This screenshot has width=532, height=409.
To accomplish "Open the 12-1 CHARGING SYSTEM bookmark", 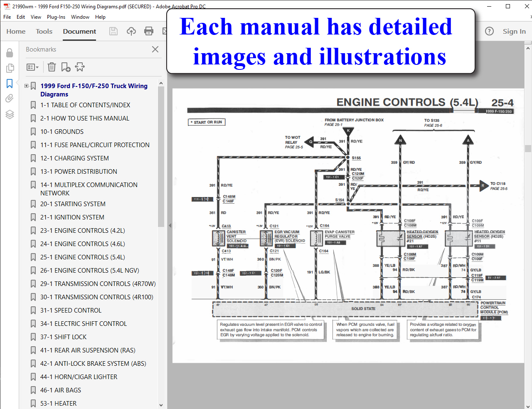I will pos(74,158).
